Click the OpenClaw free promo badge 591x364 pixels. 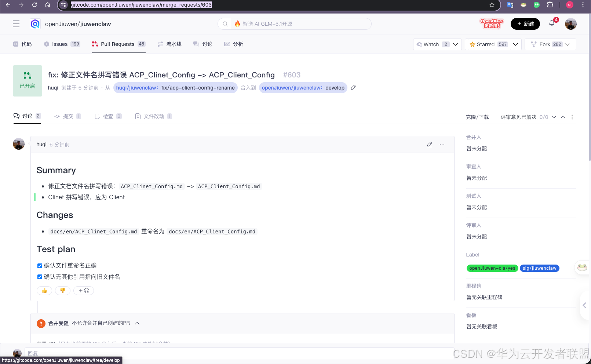point(492,23)
